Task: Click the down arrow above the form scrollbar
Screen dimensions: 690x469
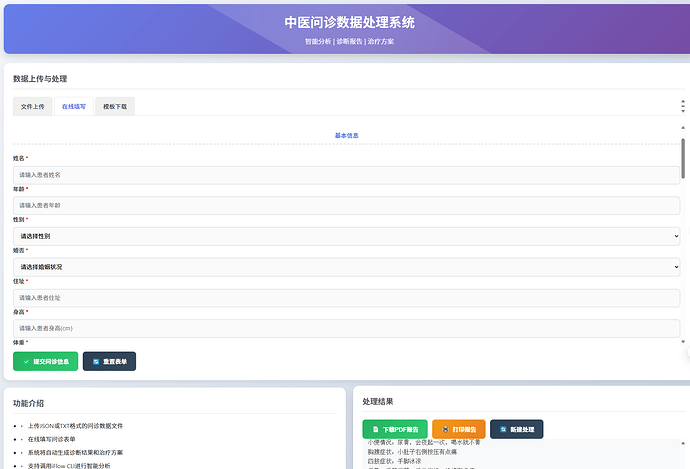Action: pyautogui.click(x=682, y=110)
